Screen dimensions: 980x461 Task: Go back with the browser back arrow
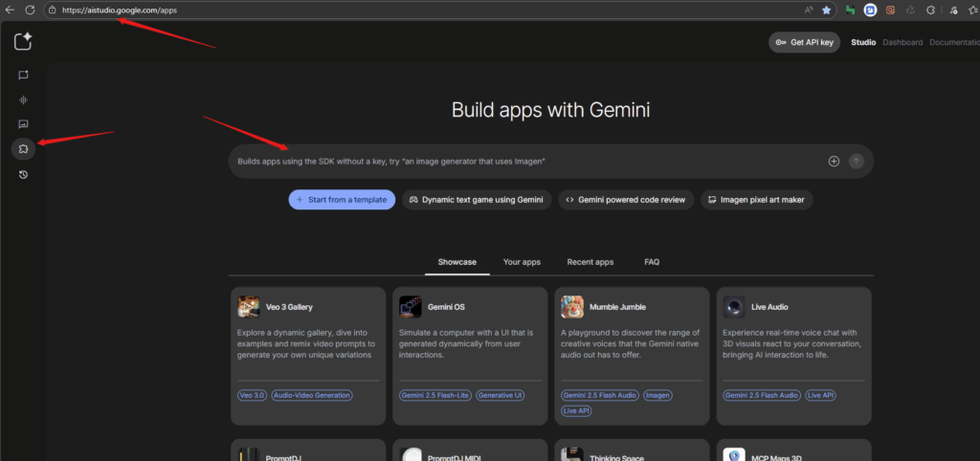click(10, 10)
